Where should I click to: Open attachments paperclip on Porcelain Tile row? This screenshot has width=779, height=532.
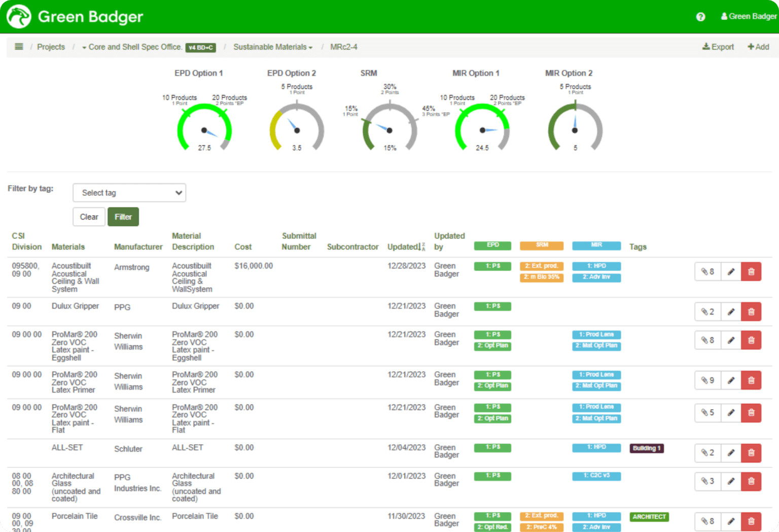707,521
